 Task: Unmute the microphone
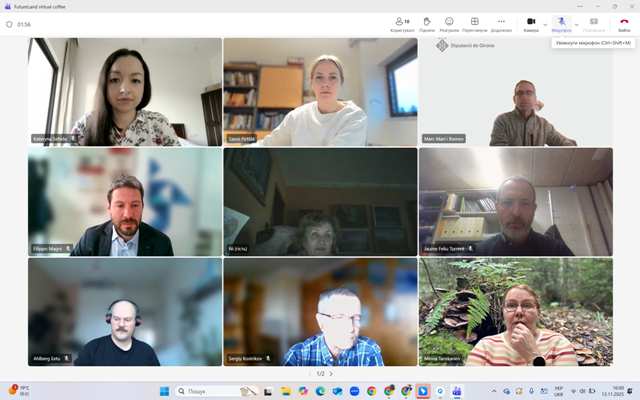pyautogui.click(x=561, y=22)
